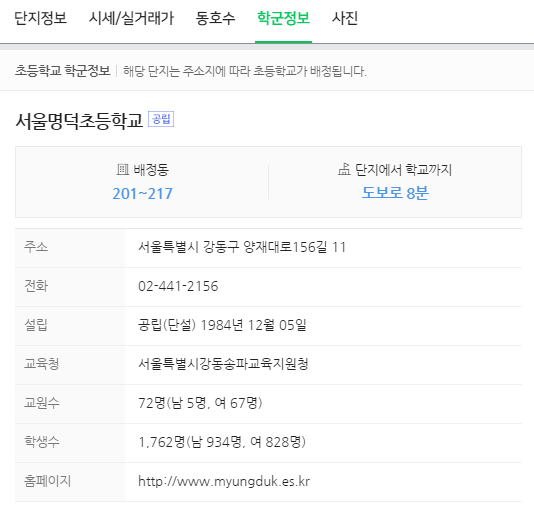Click the 공립 badge next to school name

[x=161, y=119]
